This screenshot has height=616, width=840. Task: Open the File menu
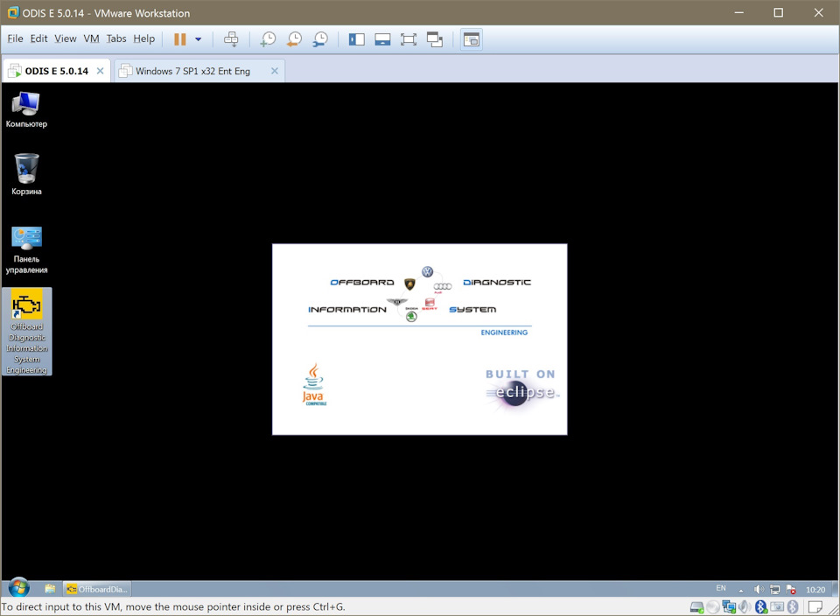tap(15, 38)
